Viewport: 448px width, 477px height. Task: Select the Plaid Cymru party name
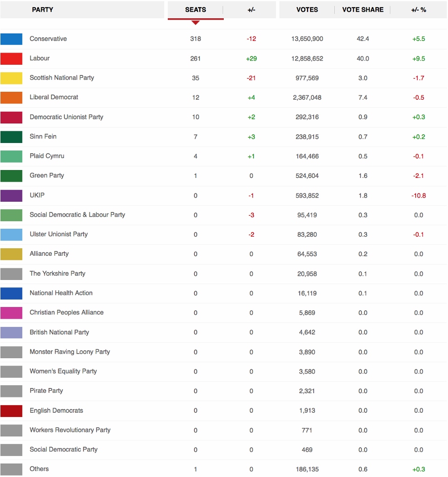pyautogui.click(x=47, y=156)
